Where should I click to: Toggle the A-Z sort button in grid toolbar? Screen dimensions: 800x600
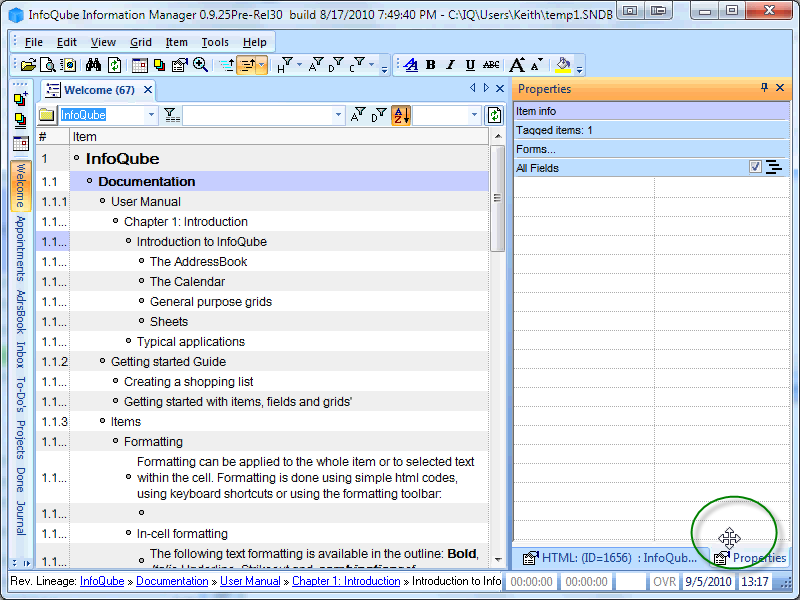click(x=401, y=115)
